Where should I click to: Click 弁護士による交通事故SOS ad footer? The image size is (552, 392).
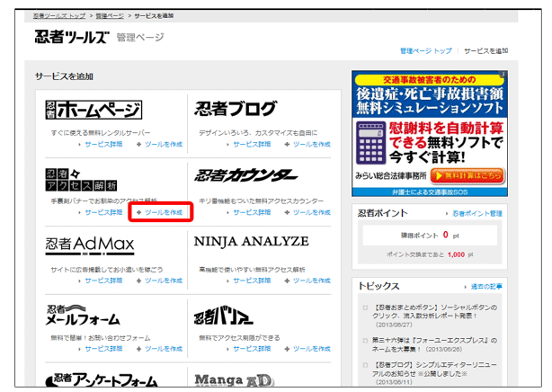[430, 192]
